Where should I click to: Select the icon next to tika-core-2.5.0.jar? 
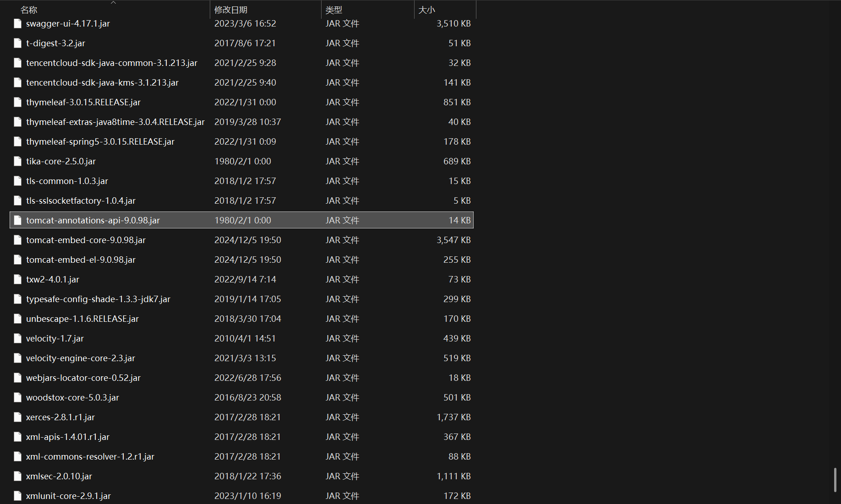pos(18,161)
